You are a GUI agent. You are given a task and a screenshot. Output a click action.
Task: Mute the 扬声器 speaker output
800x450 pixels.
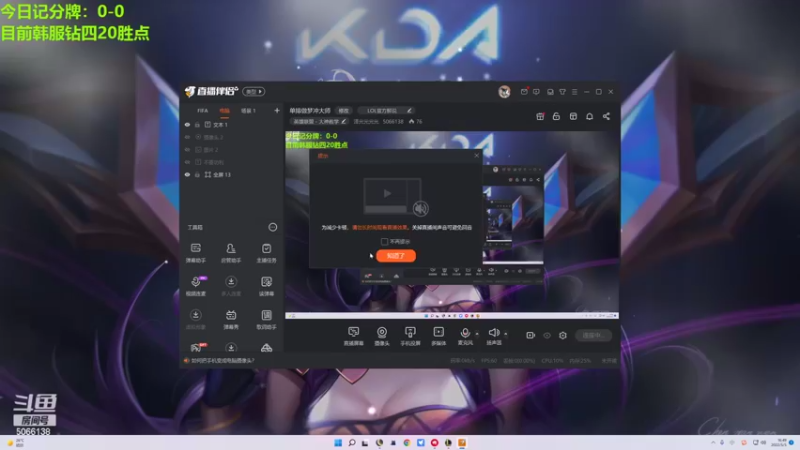pyautogui.click(x=493, y=333)
